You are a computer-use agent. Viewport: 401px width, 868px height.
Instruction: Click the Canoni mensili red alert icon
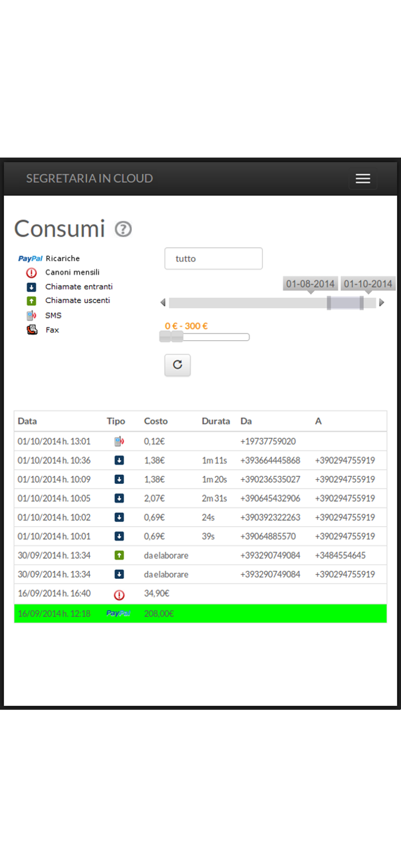[x=31, y=272]
